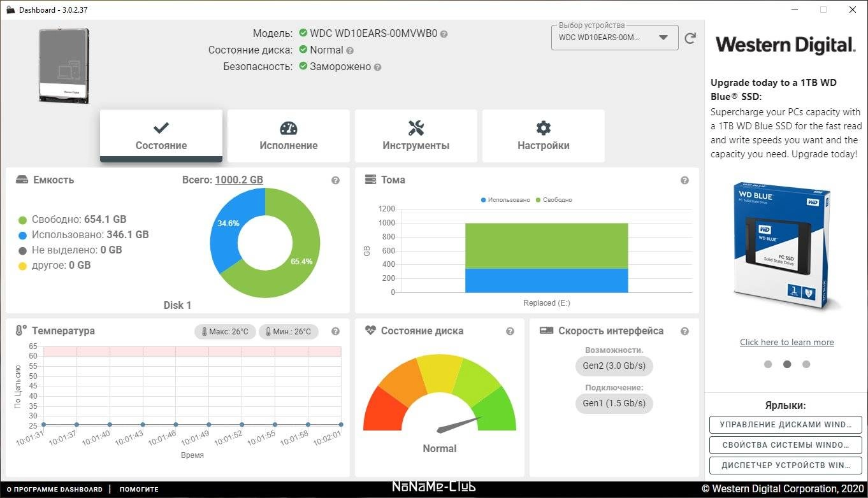The image size is (868, 498).
Task: Click the help icon beside Normal disk state
Action: tap(350, 50)
